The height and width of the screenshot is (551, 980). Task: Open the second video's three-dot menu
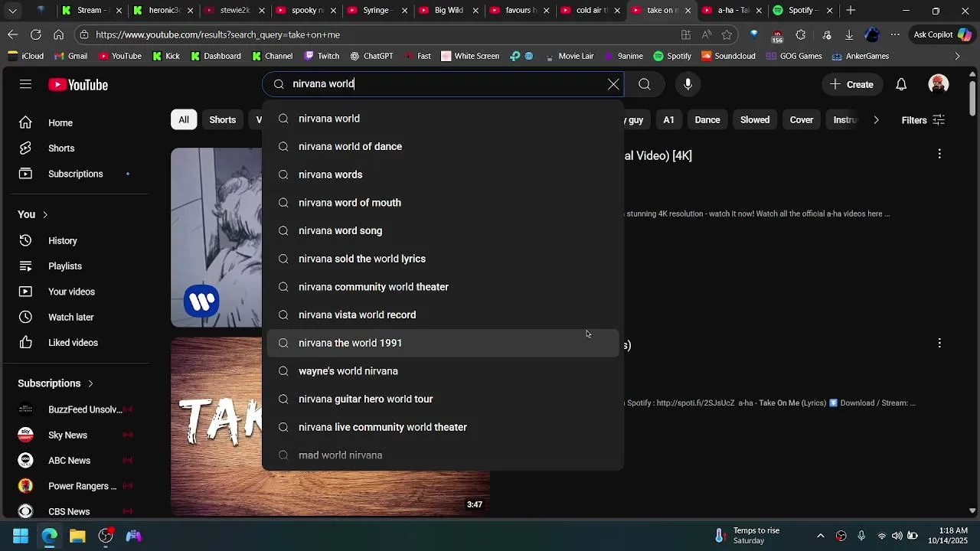939,344
